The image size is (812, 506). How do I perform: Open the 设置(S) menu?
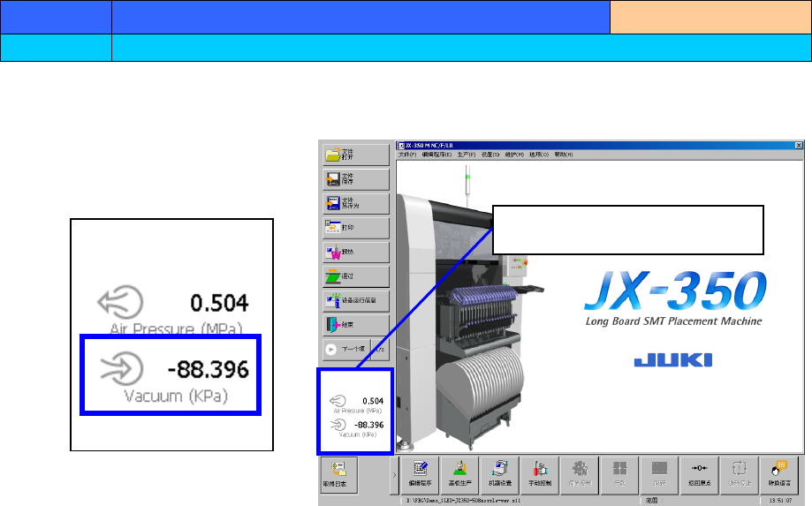pyautogui.click(x=490, y=155)
